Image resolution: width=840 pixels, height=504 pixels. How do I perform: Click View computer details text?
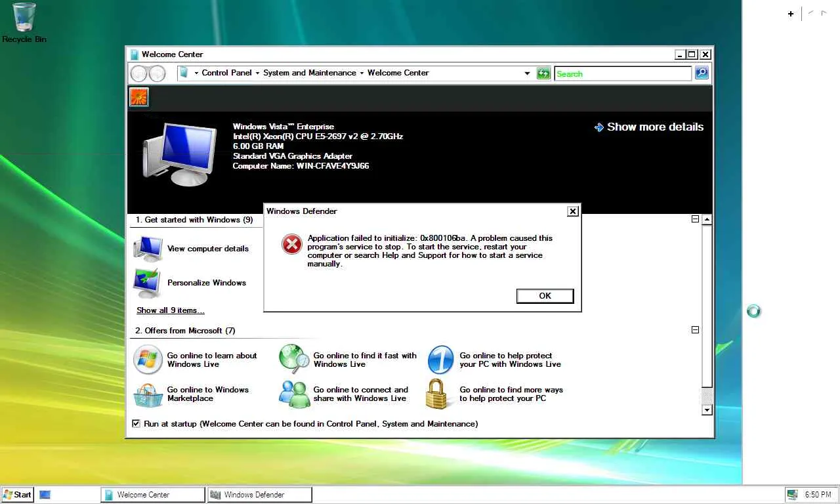point(208,249)
